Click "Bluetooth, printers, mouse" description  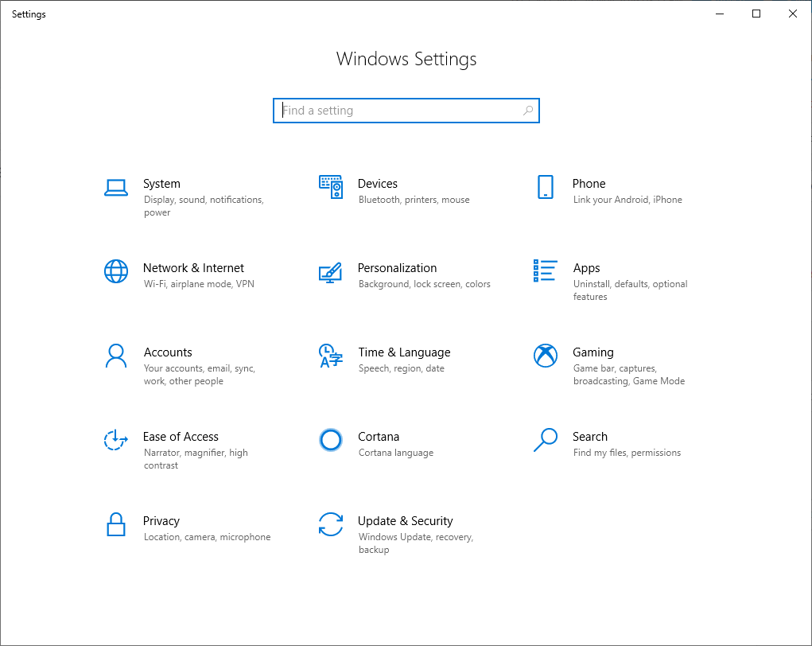click(x=414, y=200)
